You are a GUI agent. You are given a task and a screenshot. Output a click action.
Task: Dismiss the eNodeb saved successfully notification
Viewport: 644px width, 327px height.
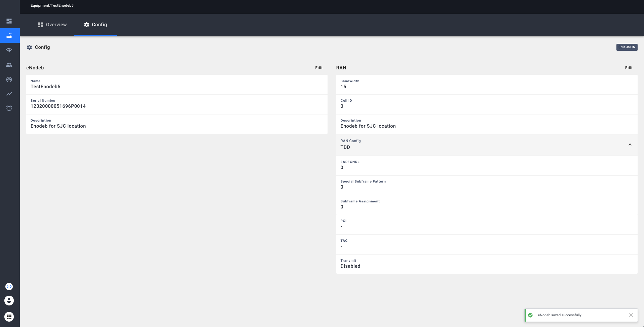631,315
